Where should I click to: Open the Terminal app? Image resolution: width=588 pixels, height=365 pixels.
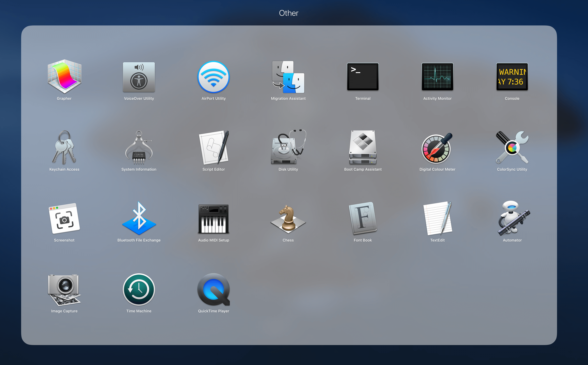363,77
